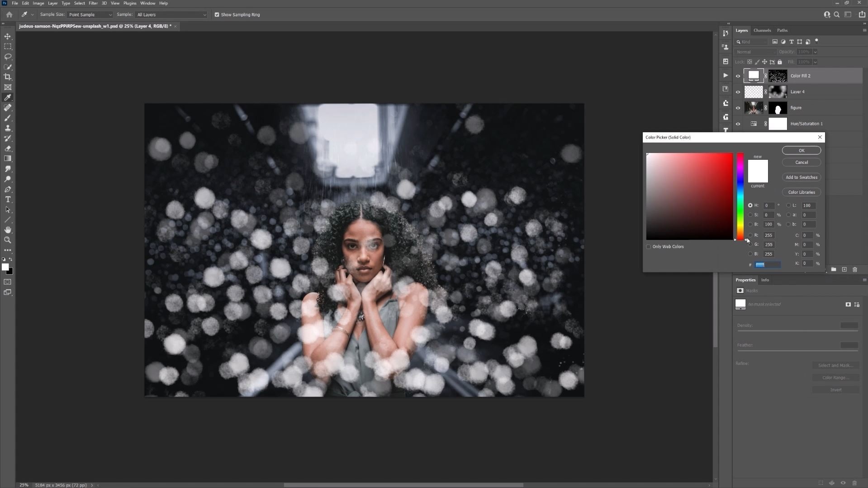Click the R value input field

point(768,235)
